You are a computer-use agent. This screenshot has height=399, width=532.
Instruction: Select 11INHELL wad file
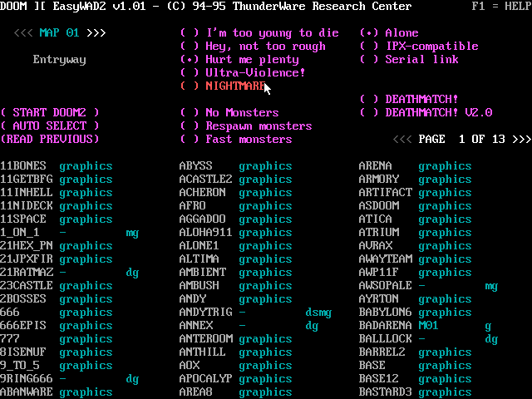pos(27,192)
